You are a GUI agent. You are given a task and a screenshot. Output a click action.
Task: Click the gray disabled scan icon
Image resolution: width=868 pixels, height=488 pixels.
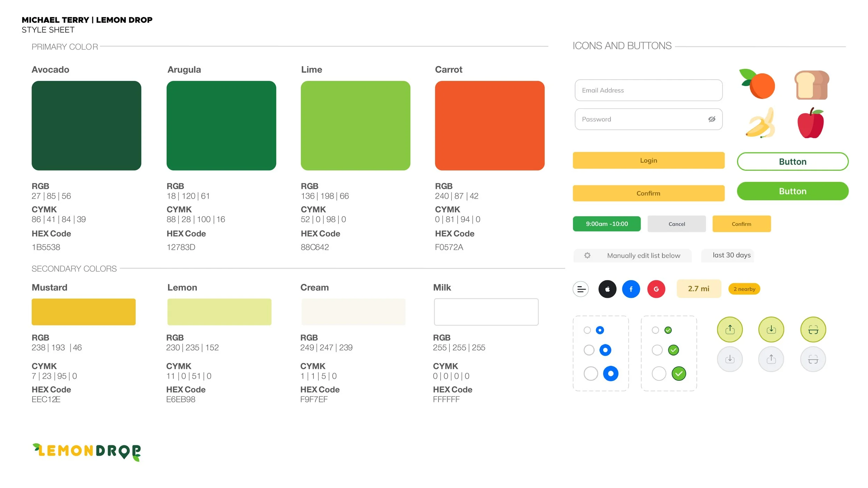point(813,359)
